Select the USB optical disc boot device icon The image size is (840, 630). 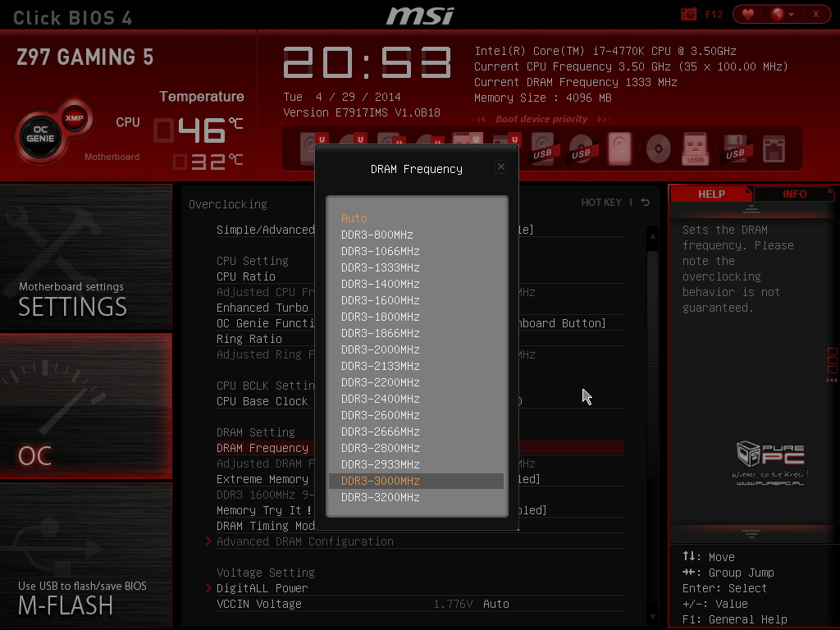point(580,148)
